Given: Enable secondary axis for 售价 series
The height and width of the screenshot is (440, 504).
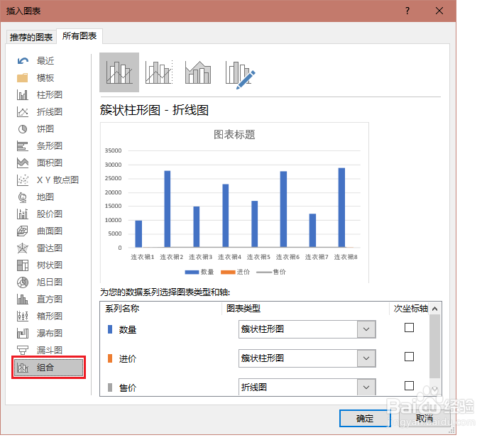Looking at the screenshot, I should pos(409,385).
